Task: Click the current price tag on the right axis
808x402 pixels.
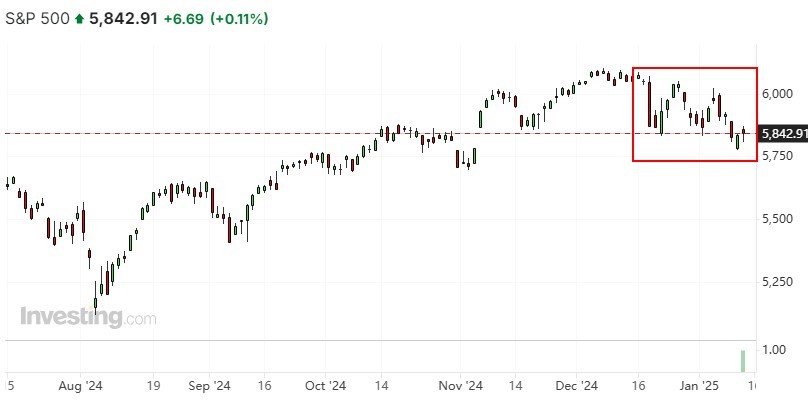Action: (x=782, y=133)
